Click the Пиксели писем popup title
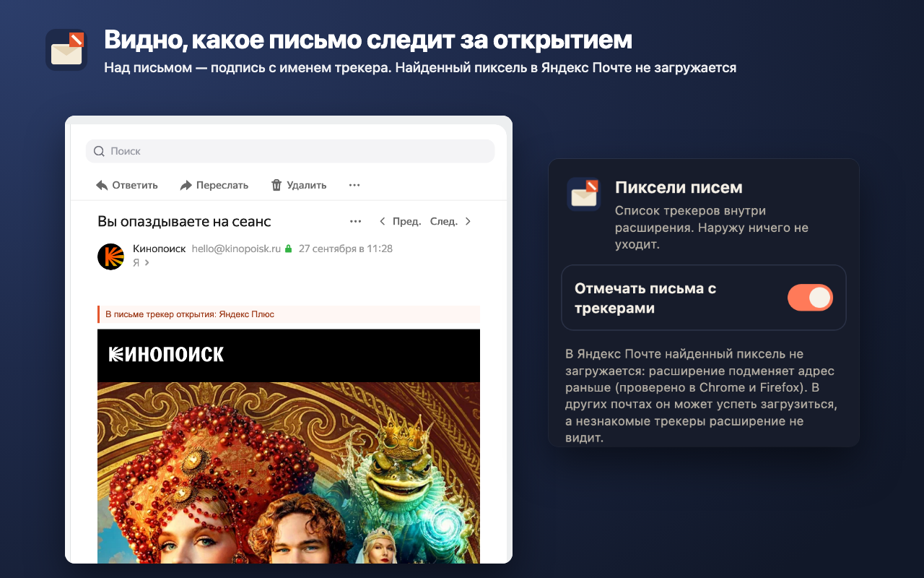924x578 pixels. click(679, 187)
